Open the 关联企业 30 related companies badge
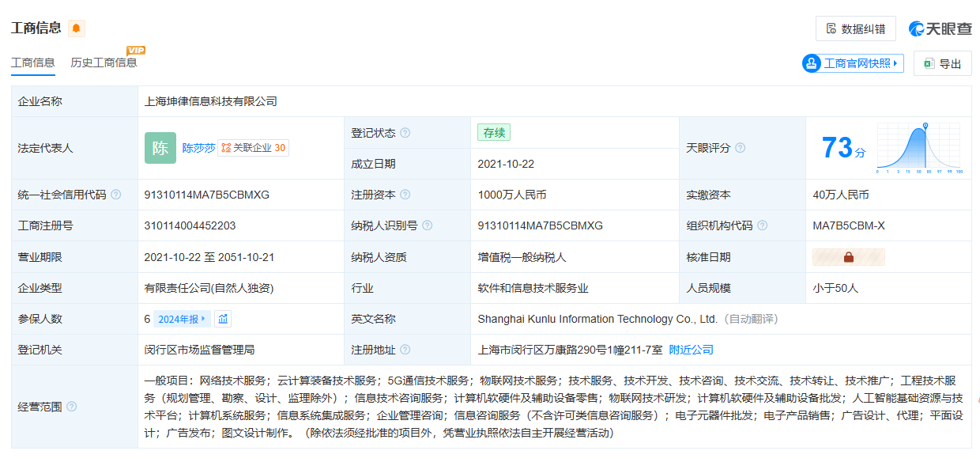The width and height of the screenshot is (980, 462). [x=254, y=148]
